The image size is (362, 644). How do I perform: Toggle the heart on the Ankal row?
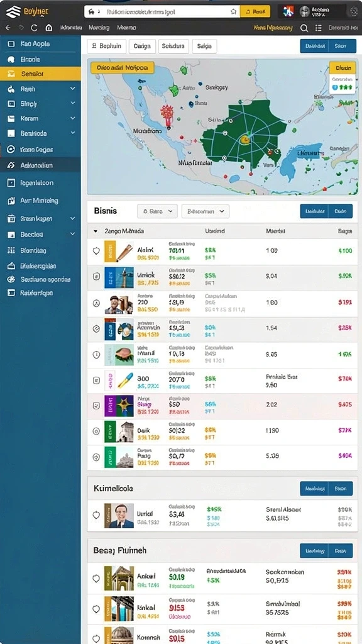coord(96,579)
